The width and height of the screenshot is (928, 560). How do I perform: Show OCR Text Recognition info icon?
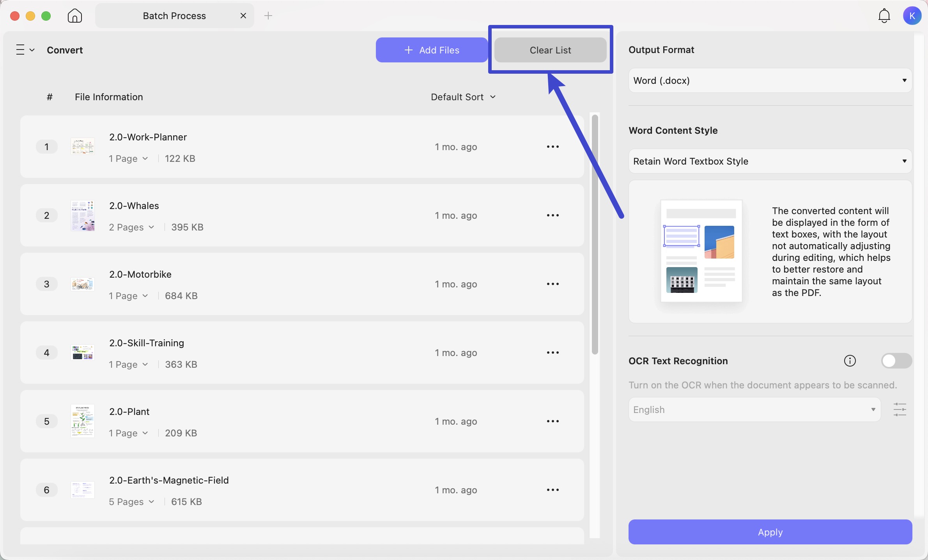pos(850,361)
